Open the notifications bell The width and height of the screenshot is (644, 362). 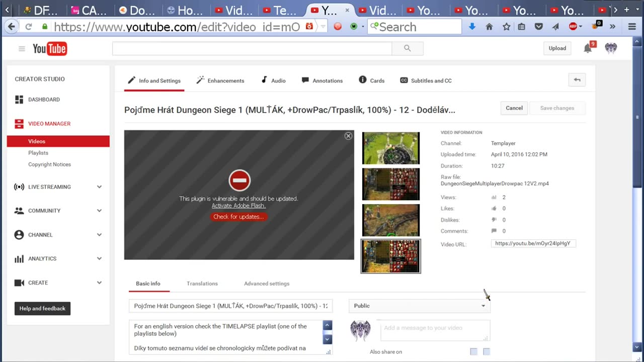tap(588, 48)
